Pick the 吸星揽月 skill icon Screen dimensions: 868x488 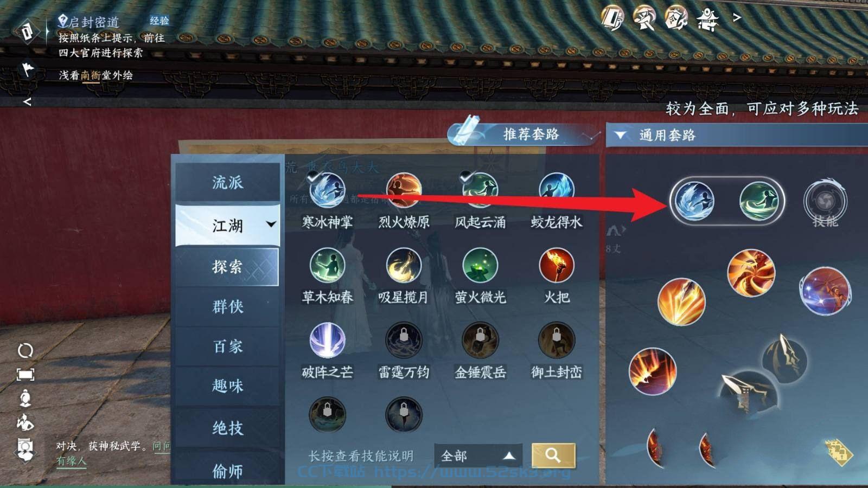pos(404,265)
